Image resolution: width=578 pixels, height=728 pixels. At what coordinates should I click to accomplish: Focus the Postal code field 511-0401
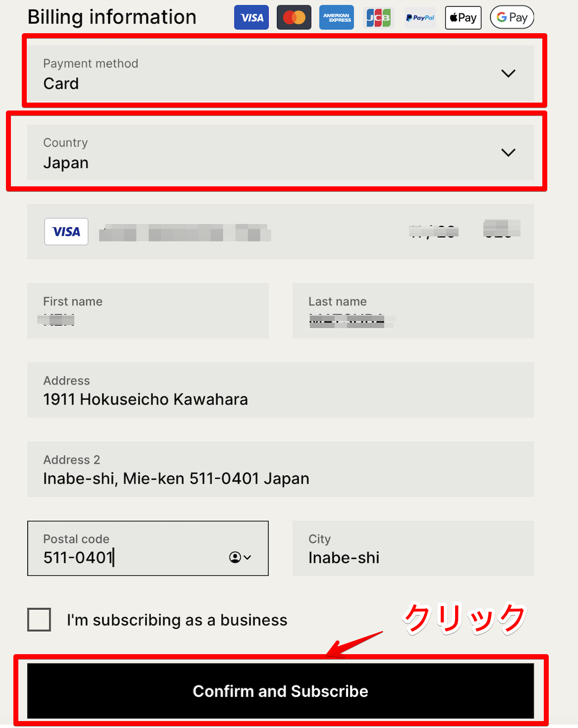click(148, 548)
